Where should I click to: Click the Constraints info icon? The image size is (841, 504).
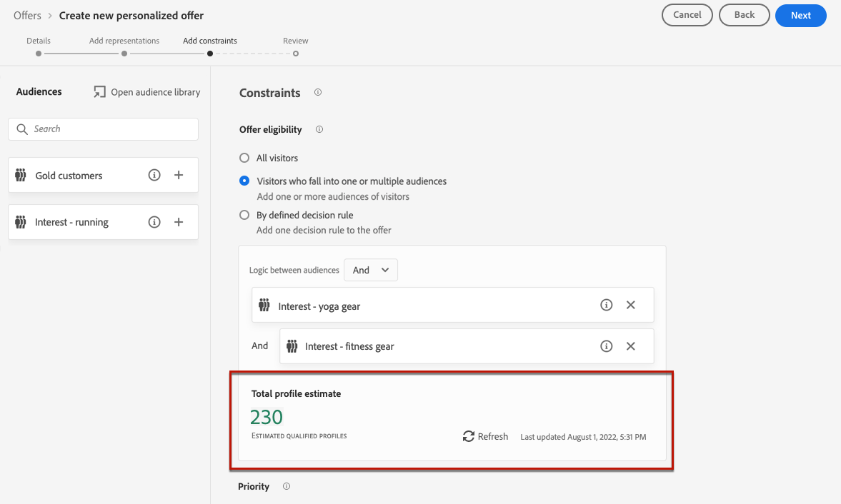tap(318, 93)
